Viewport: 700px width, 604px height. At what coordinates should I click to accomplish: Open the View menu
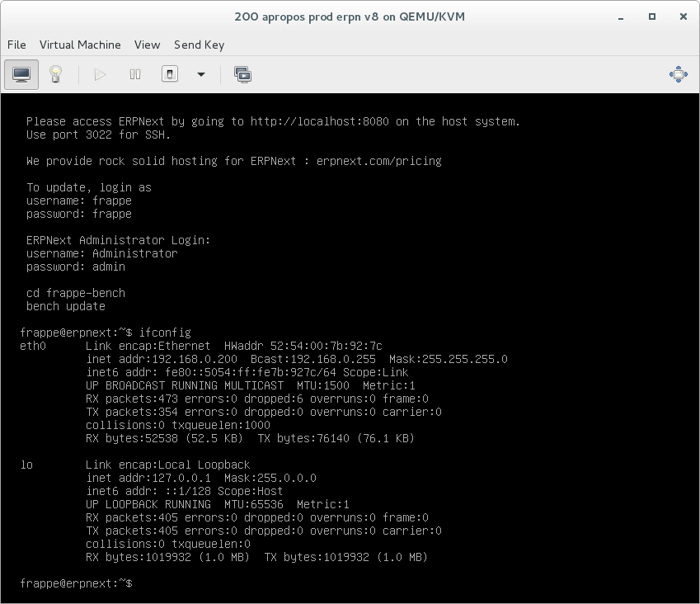[x=147, y=45]
